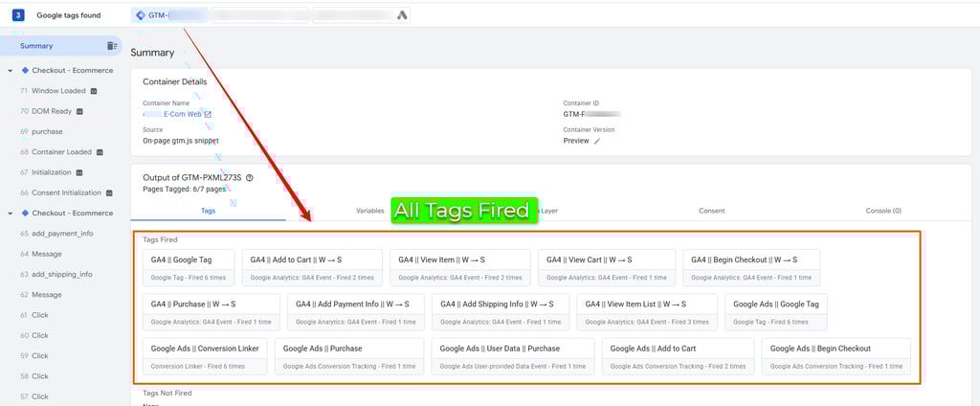This screenshot has width=980, height=406.
Task: Select event 57 Click
Action: [34, 396]
